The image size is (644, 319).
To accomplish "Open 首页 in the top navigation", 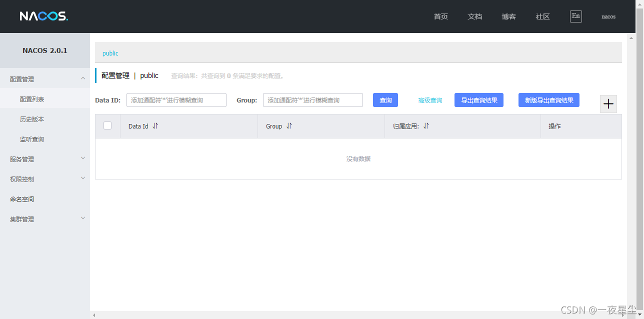I will click(441, 16).
